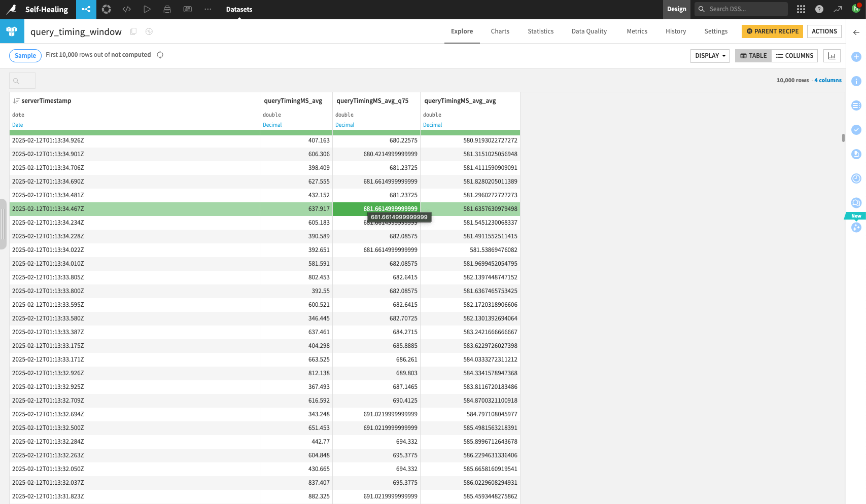Switch display to TABLE mode
Image resolution: width=866 pixels, height=504 pixels.
(753, 56)
